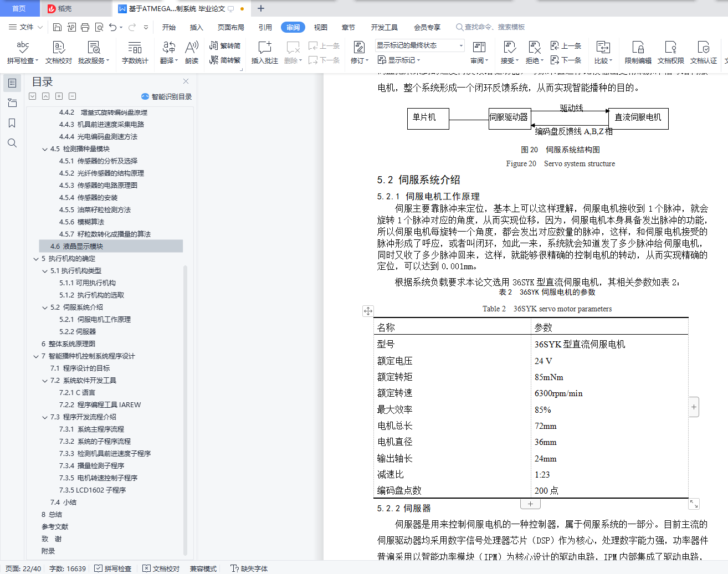Open 文档权限 document permissions
The height and width of the screenshot is (574, 728).
[x=671, y=52]
